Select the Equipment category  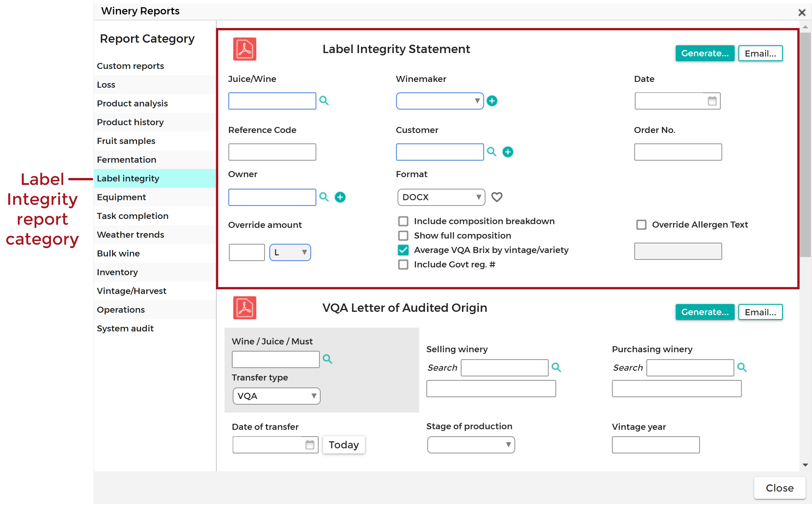155,197
